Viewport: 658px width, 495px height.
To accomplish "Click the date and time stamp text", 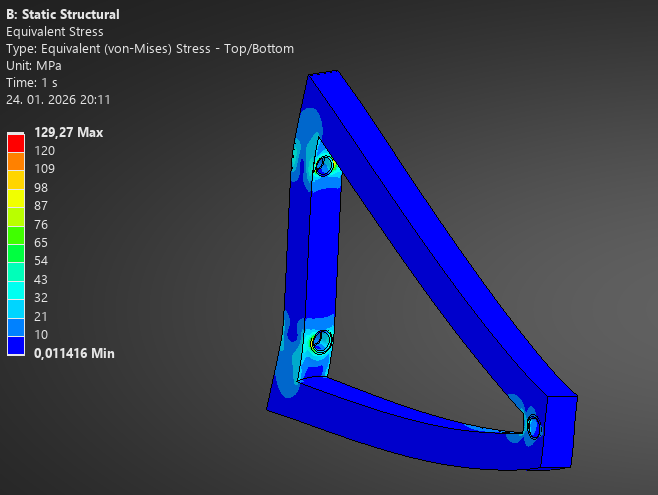I will click(x=58, y=100).
